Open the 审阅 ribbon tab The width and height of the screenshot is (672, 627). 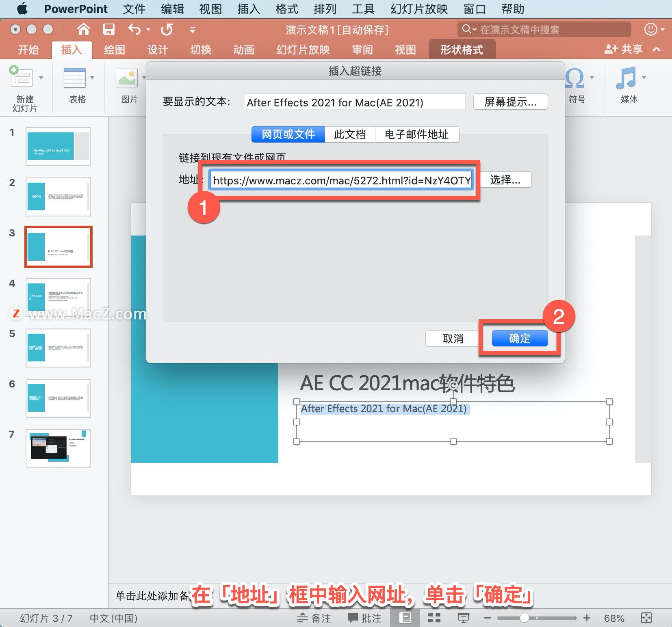pyautogui.click(x=362, y=50)
